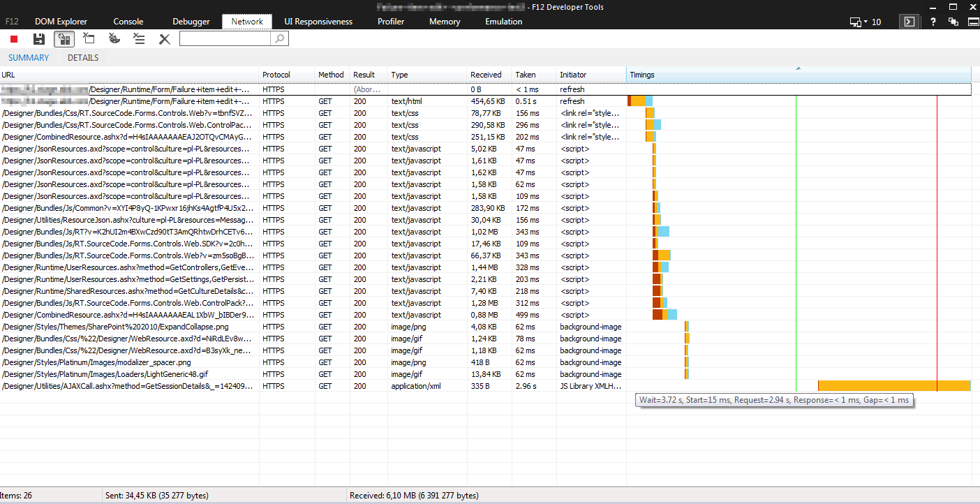Open the Memory tab
The image size is (980, 504).
(x=445, y=22)
